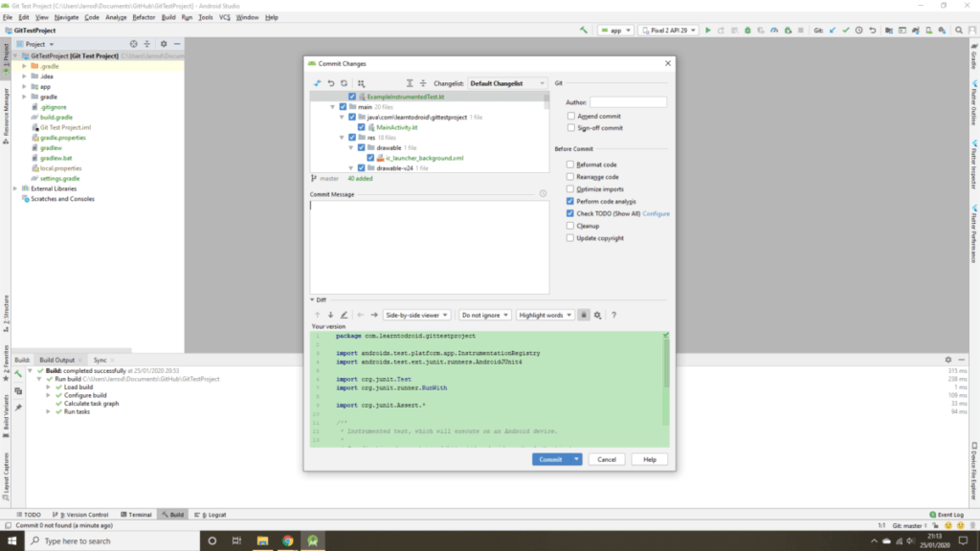Image resolution: width=980 pixels, height=551 pixels.
Task: Click the Git update project arrow icon
Action: pyautogui.click(x=833, y=31)
